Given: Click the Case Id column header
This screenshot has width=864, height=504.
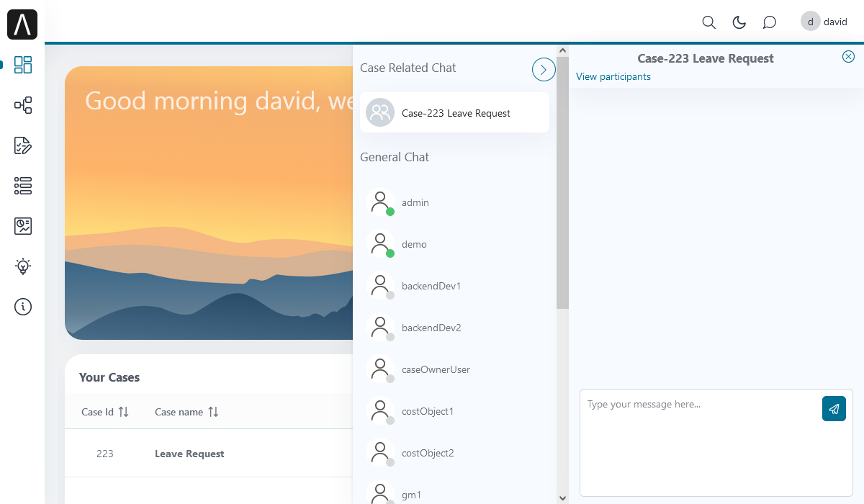Looking at the screenshot, I should (x=105, y=412).
